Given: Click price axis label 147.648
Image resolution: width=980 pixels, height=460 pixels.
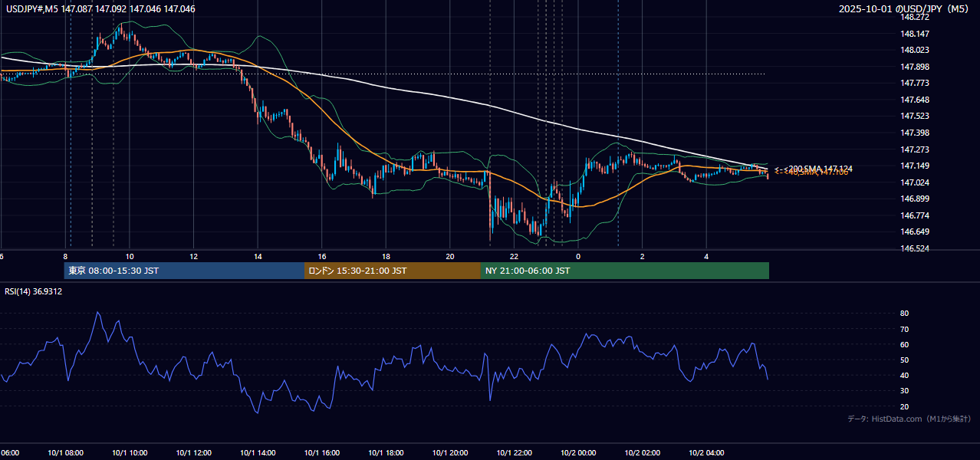Looking at the screenshot, I should click(916, 100).
